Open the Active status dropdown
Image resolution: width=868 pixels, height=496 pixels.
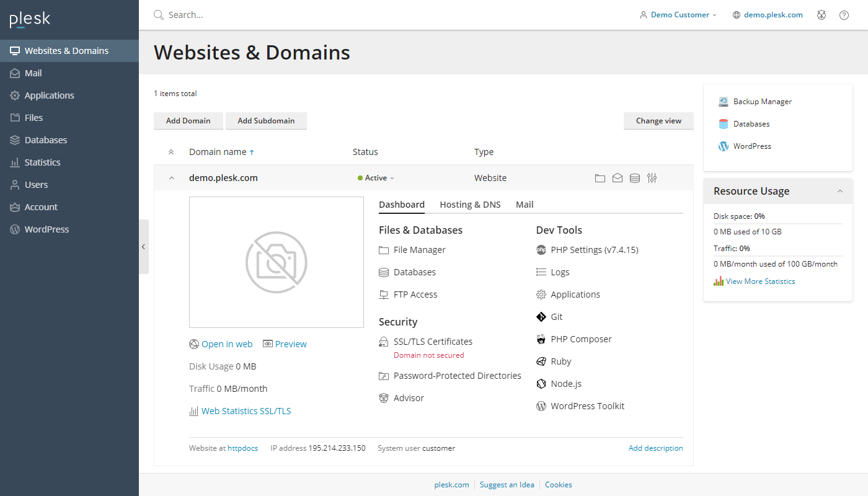pyautogui.click(x=376, y=178)
